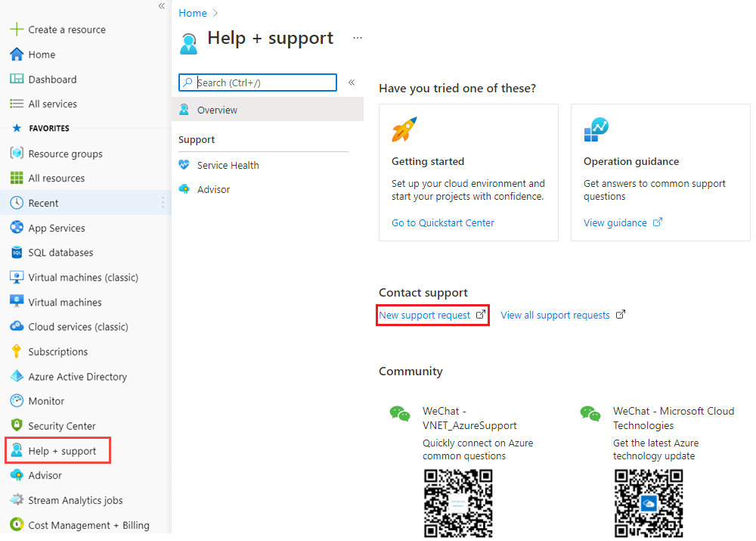This screenshot has height=541, width=756.
Task: Click the Monitor gauge icon
Action: [x=17, y=400]
